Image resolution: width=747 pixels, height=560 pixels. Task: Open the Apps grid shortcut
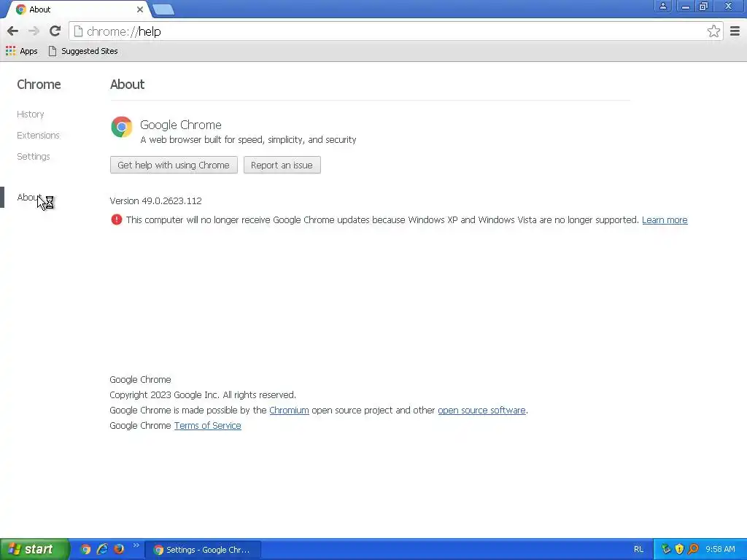pyautogui.click(x=21, y=51)
